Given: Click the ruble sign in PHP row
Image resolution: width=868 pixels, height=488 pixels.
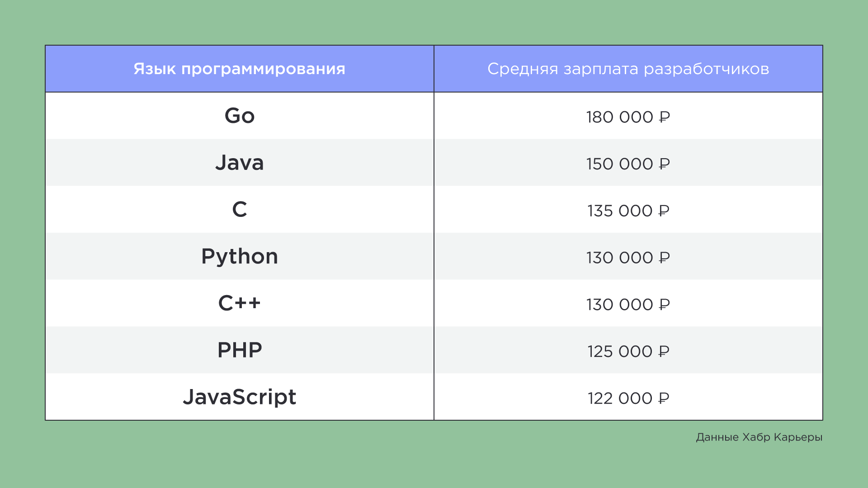Looking at the screenshot, I should click(663, 352).
